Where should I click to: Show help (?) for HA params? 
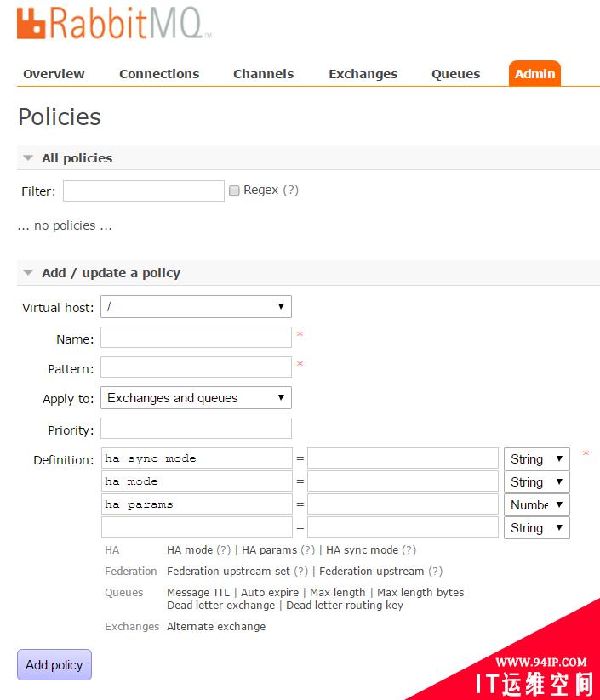(308, 550)
